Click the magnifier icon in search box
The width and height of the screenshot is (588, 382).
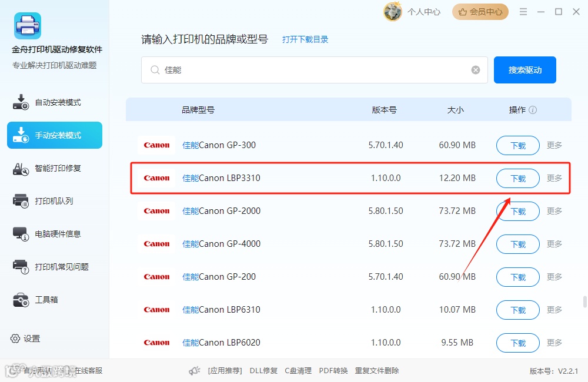point(155,70)
